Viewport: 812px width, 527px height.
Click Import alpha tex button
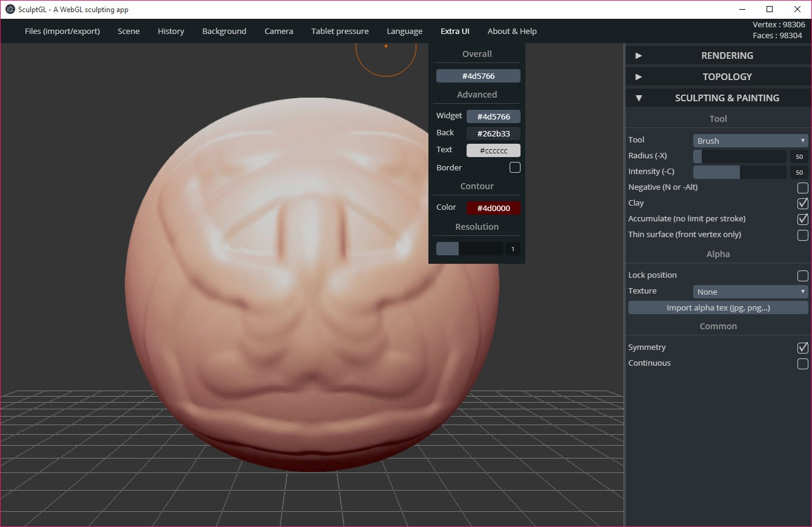click(x=718, y=308)
